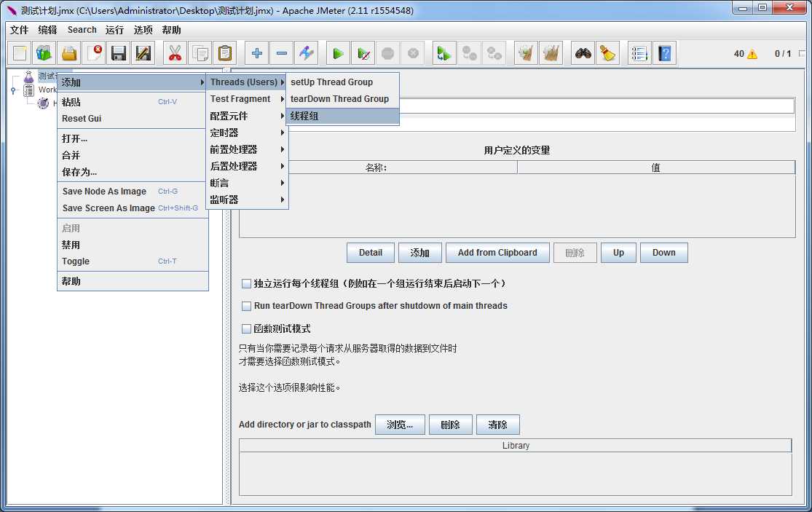Choose 禁用 in context menu
The width and height of the screenshot is (812, 512).
132,245
